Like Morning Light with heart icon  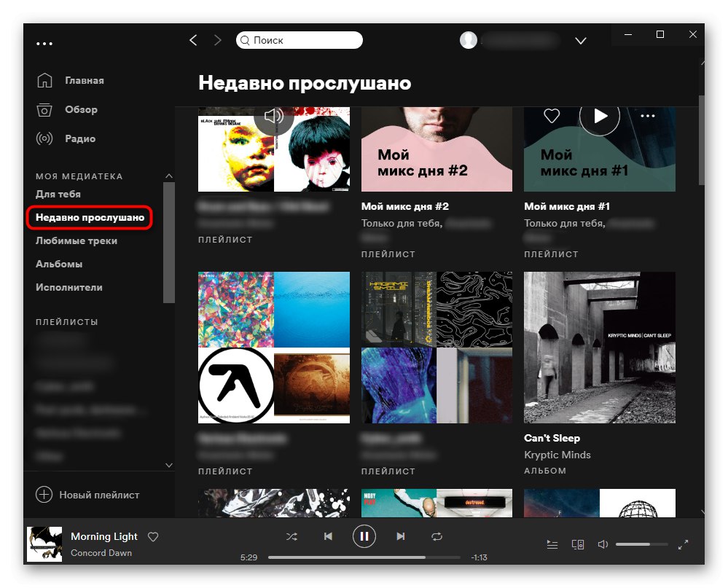pos(153,536)
